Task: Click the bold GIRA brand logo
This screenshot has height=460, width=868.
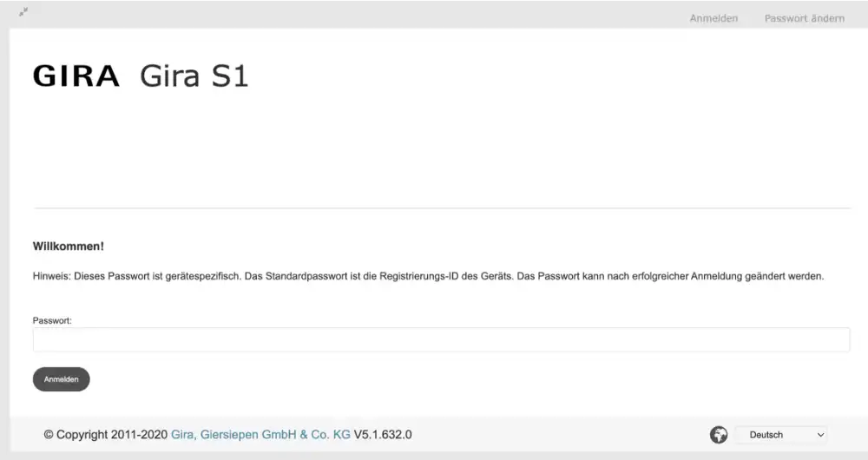Action: click(x=76, y=76)
